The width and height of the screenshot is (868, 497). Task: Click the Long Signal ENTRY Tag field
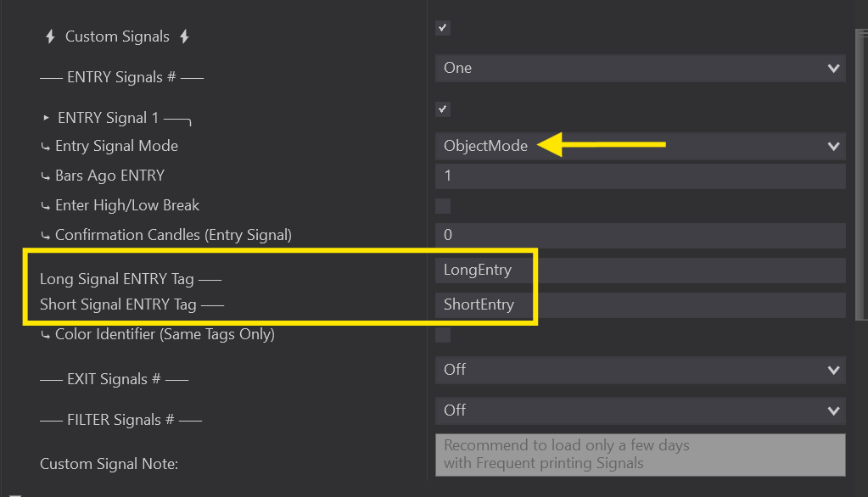point(640,271)
